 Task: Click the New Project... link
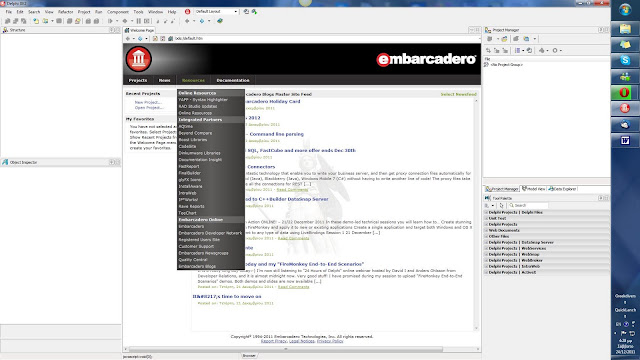[x=148, y=102]
